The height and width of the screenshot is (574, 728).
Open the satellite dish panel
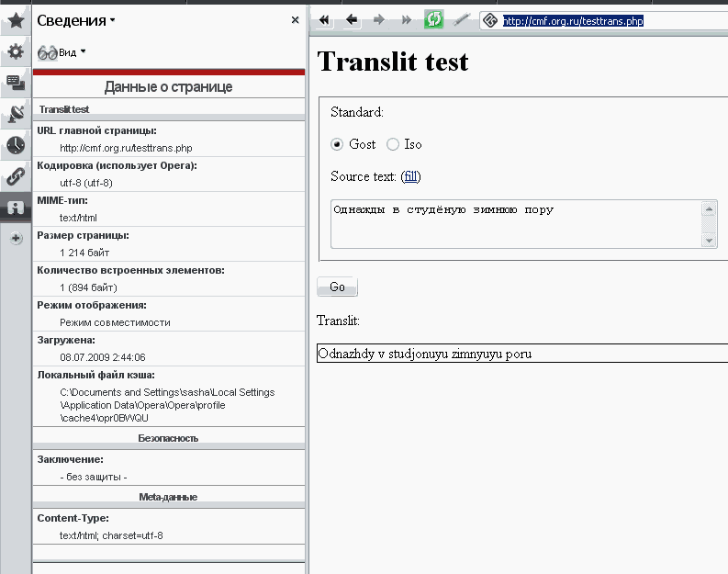16,114
